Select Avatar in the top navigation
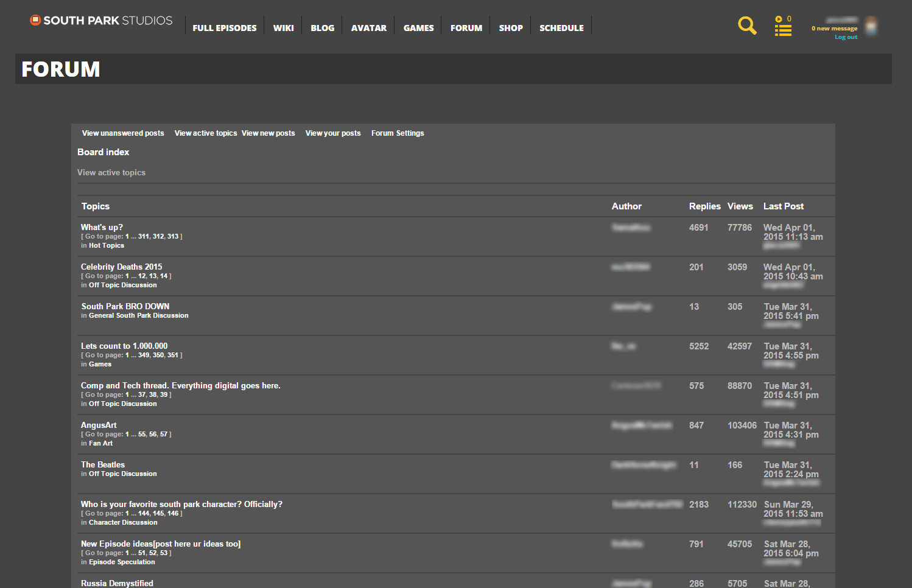The width and height of the screenshot is (912, 588). pyautogui.click(x=369, y=28)
